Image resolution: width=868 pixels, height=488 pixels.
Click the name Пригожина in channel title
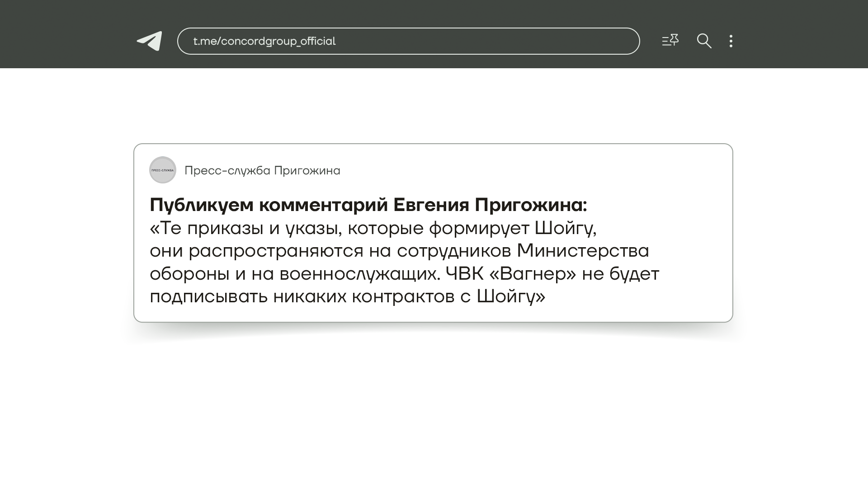[x=307, y=171]
